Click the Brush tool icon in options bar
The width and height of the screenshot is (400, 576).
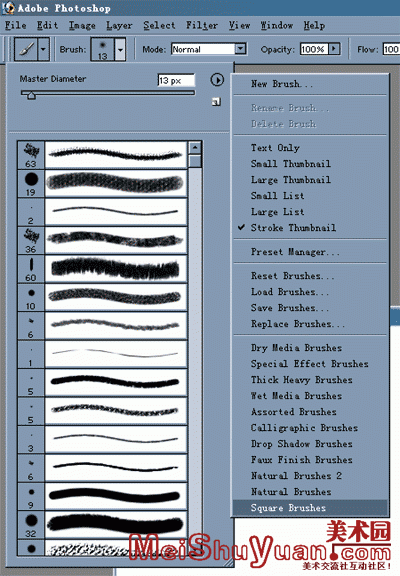(x=26, y=49)
